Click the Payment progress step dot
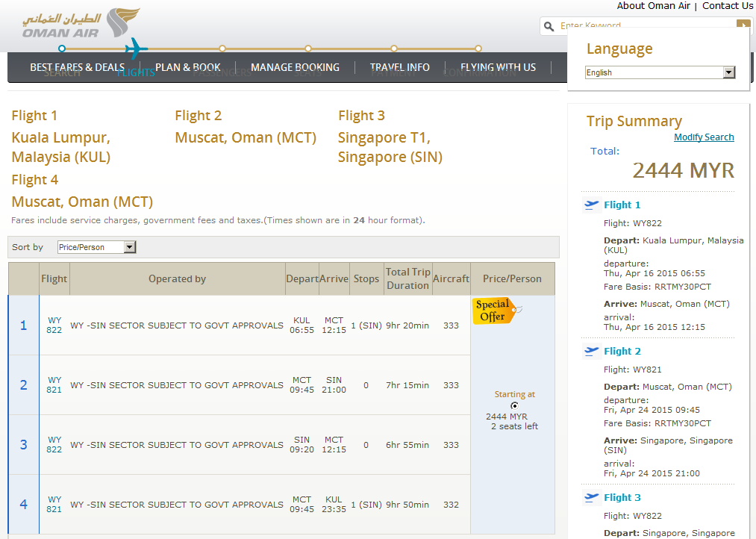 [x=394, y=49]
